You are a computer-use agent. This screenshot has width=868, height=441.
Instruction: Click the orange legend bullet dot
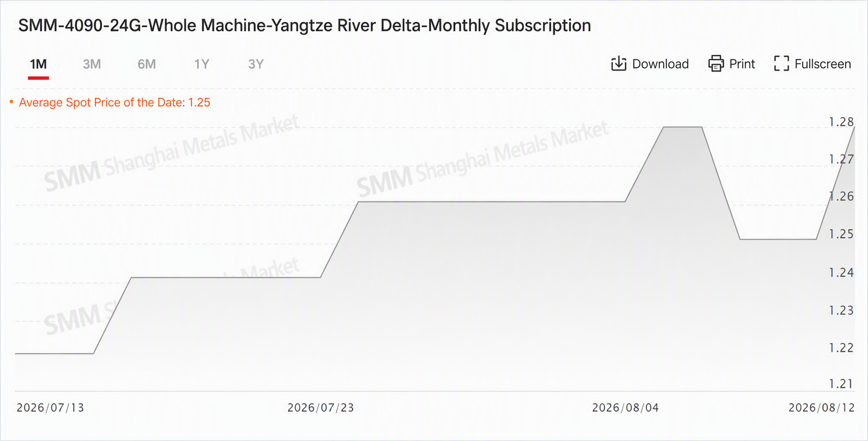(x=11, y=102)
